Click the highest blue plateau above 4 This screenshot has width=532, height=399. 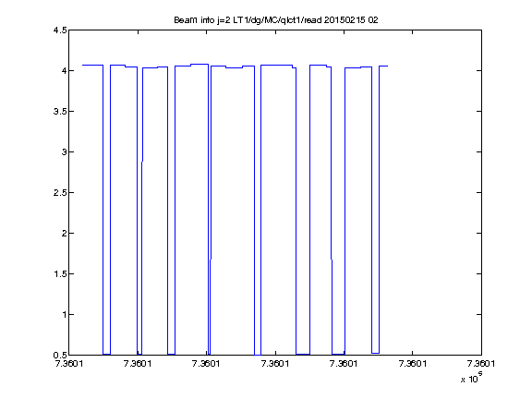tap(199, 64)
